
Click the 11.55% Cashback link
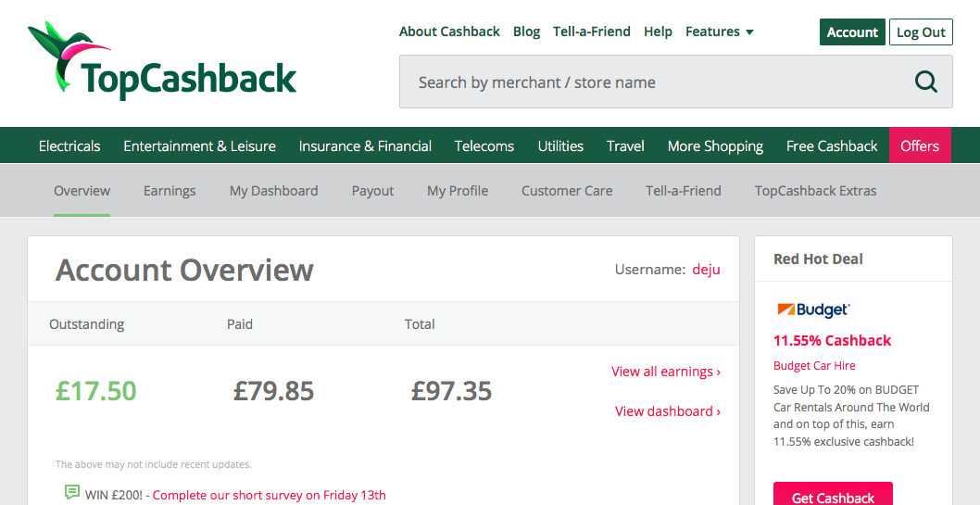click(832, 341)
